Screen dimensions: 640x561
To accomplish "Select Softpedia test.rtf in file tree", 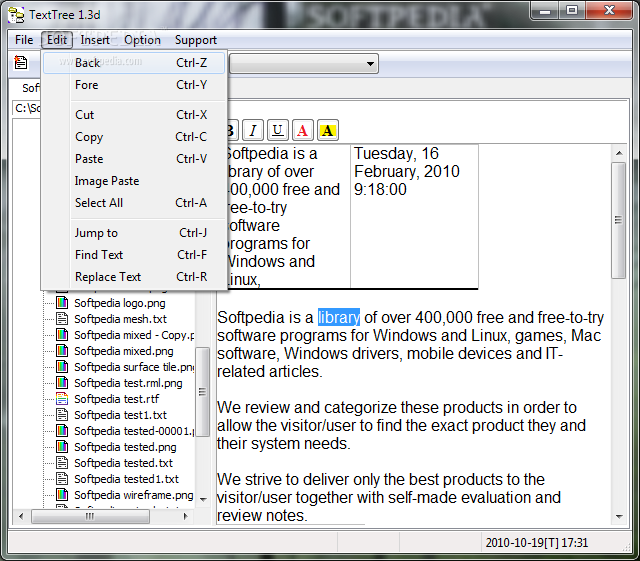I will (116, 399).
